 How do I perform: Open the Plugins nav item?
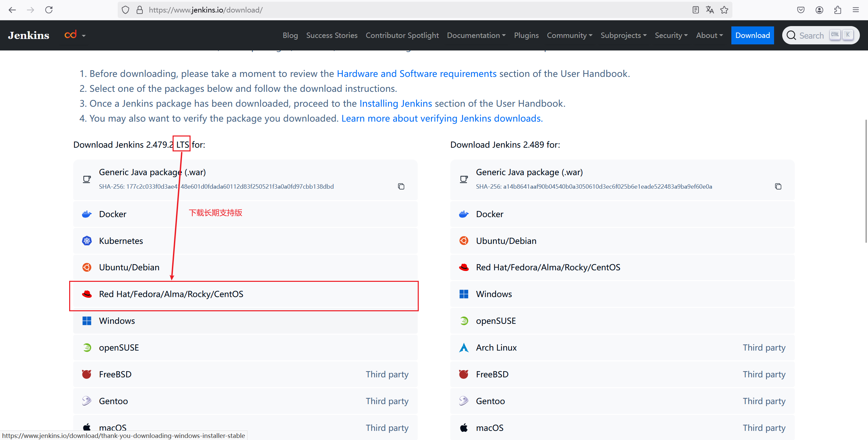(526, 35)
